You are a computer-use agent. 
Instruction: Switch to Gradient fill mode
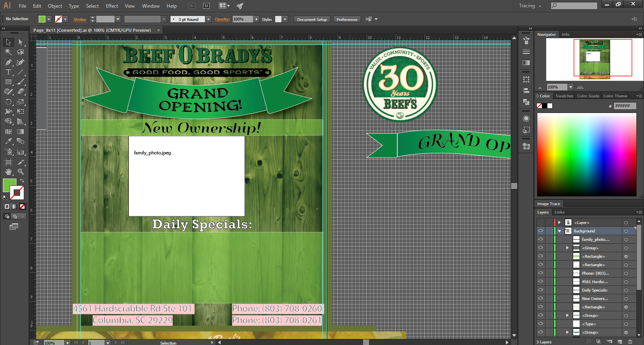point(14,206)
